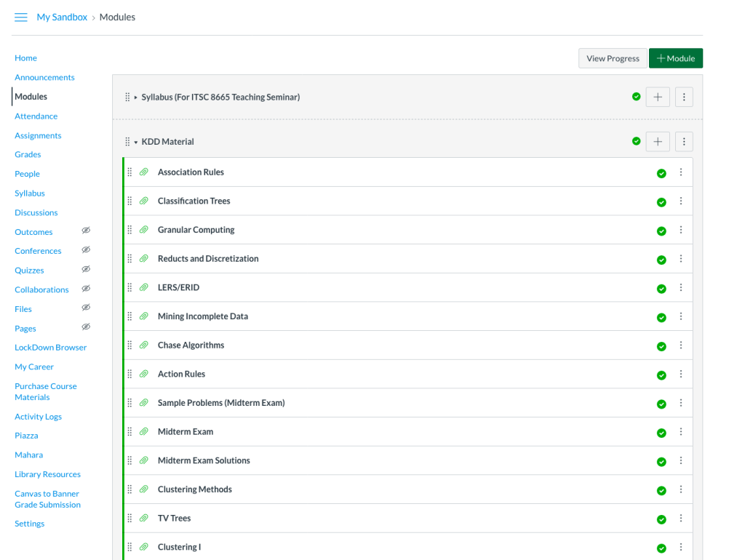Toggle the published checkmark for LERS/ERID
Image resolution: width=745 pixels, height=560 pixels.
click(x=661, y=289)
